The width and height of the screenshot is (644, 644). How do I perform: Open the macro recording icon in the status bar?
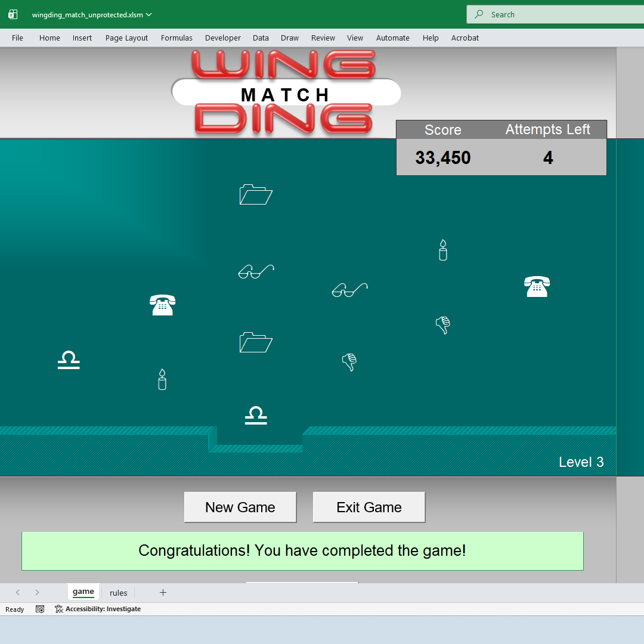pyautogui.click(x=40, y=609)
